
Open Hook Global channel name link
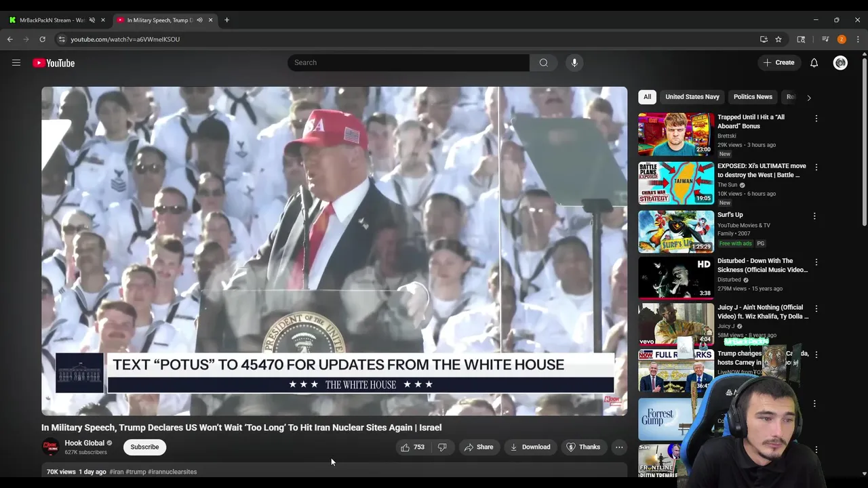click(x=84, y=443)
